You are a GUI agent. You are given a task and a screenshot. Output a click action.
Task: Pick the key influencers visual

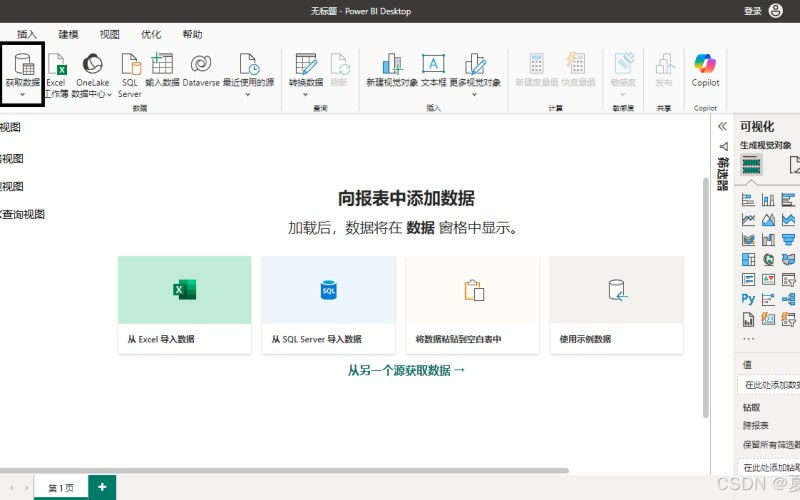768,299
